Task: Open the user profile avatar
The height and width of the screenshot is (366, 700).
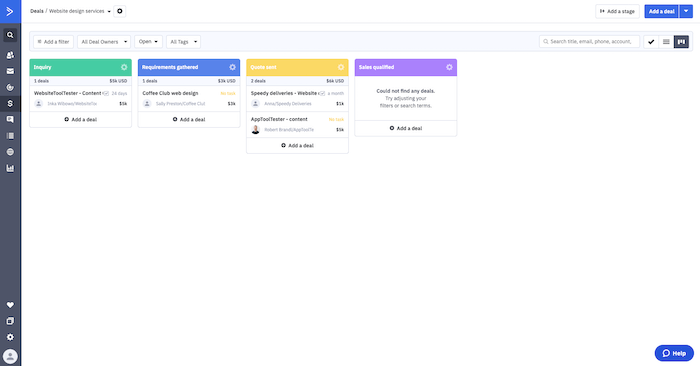Action: click(10, 356)
